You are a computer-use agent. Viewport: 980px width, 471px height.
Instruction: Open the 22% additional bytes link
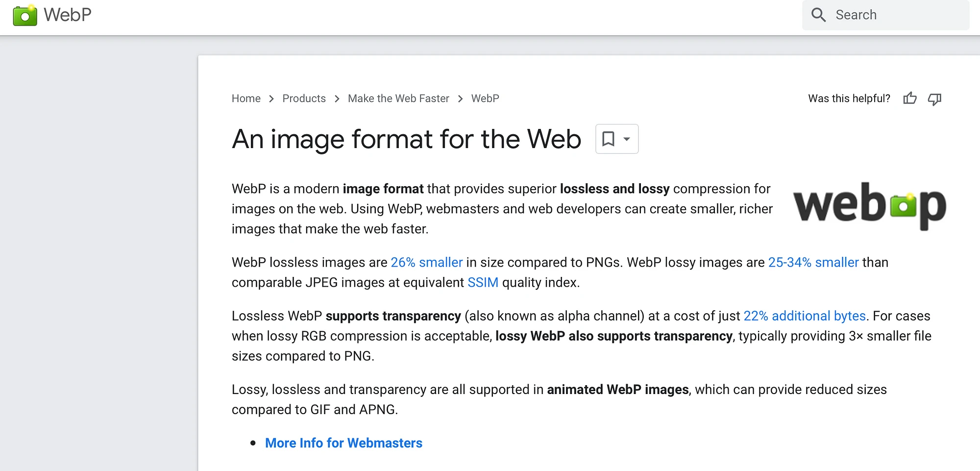click(x=804, y=316)
